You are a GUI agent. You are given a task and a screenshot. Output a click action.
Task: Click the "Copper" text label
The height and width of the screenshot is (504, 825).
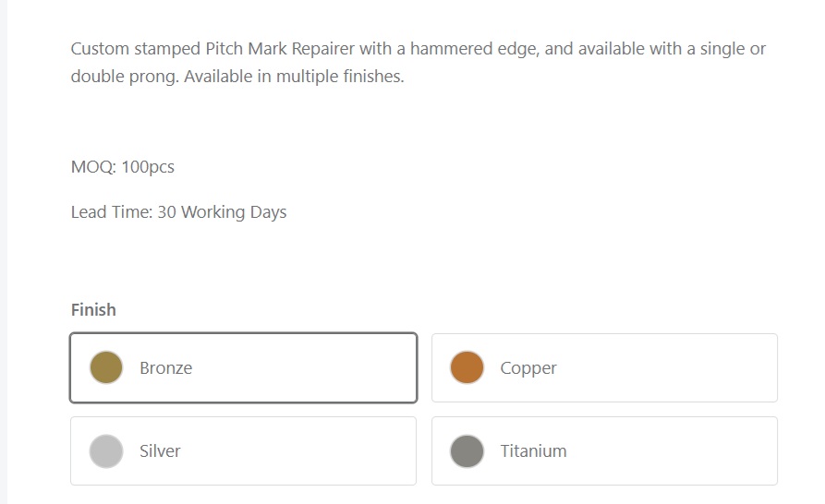[528, 367]
